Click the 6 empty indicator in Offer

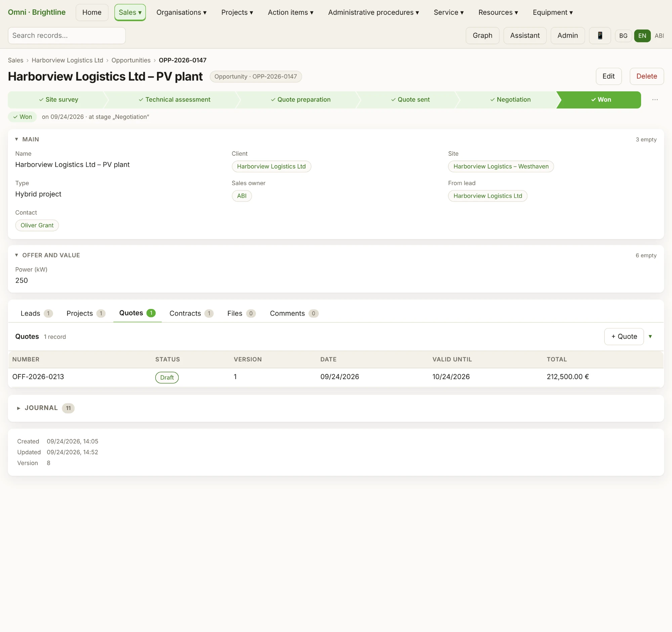(646, 255)
